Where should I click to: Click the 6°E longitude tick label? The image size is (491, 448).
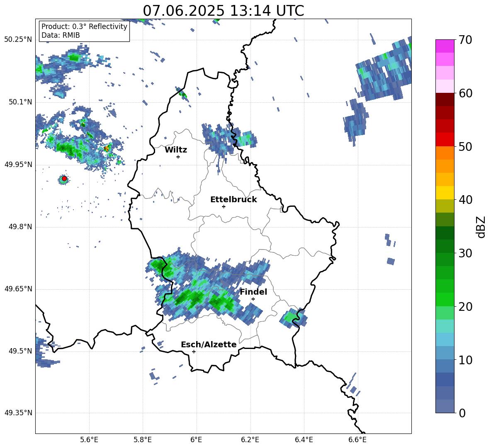coord(196,440)
